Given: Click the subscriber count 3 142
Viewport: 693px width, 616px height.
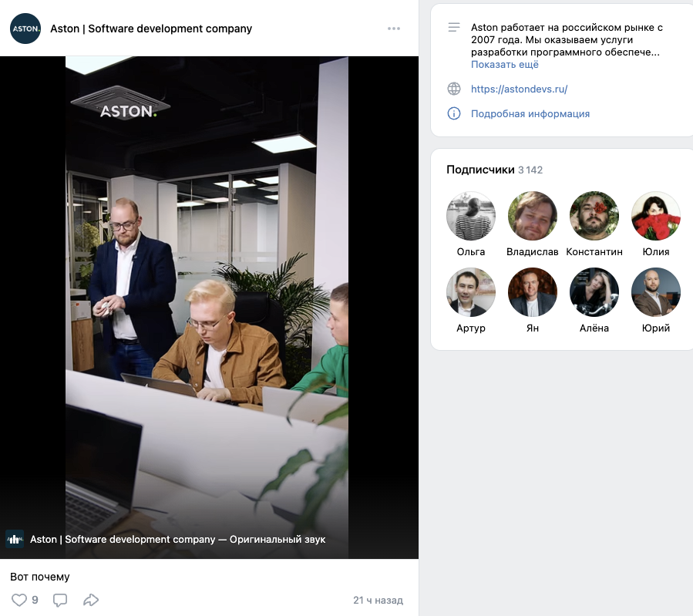Looking at the screenshot, I should [530, 170].
